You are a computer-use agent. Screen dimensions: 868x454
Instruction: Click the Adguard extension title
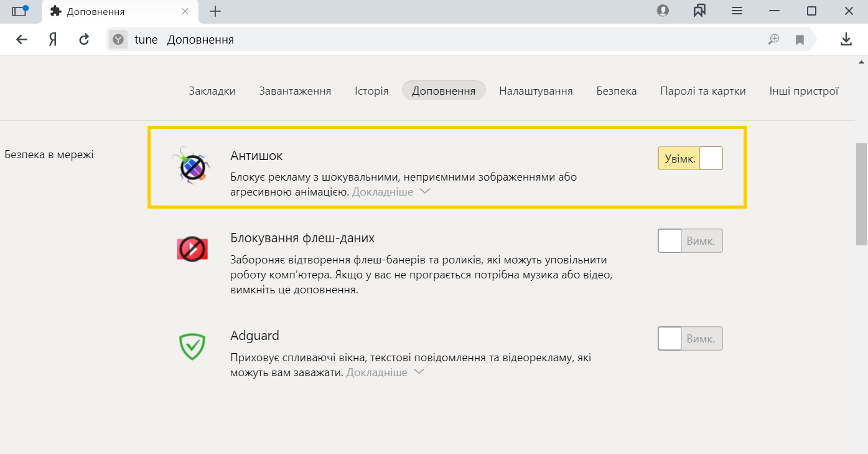pyautogui.click(x=254, y=336)
